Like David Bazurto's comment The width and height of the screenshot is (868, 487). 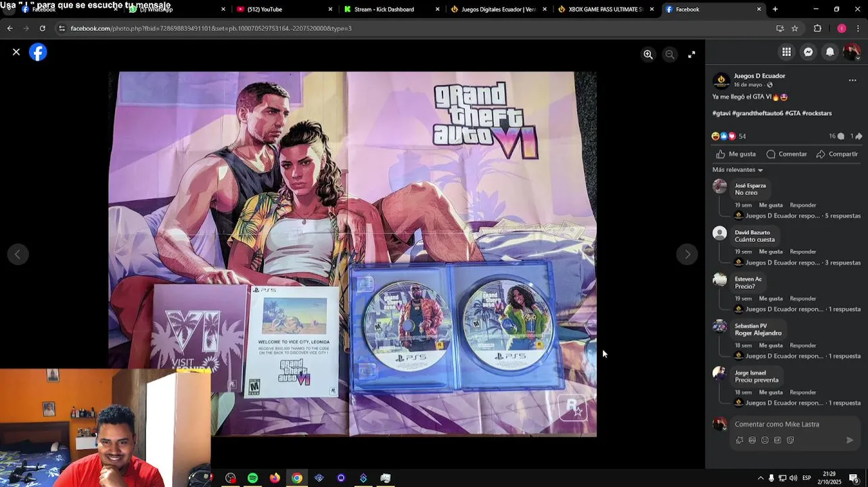point(771,252)
